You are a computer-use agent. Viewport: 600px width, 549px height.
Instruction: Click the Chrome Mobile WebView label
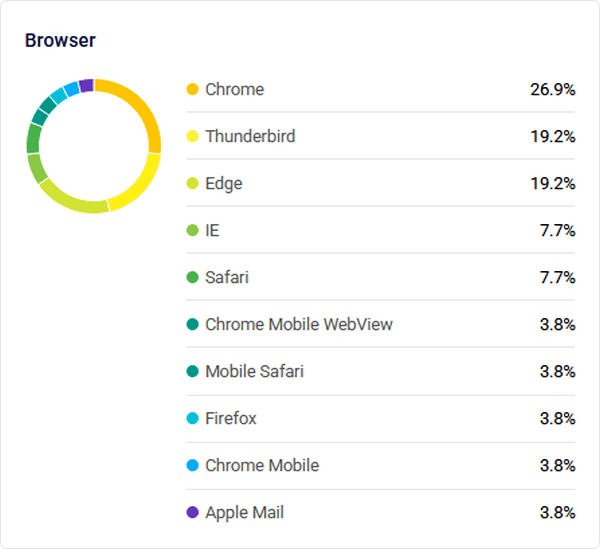[x=298, y=324]
